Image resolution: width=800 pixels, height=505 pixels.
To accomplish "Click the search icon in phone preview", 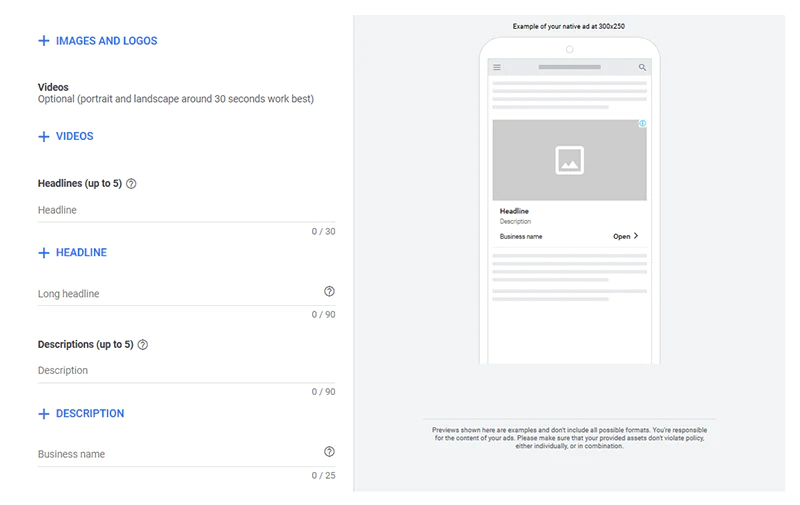I will [642, 67].
